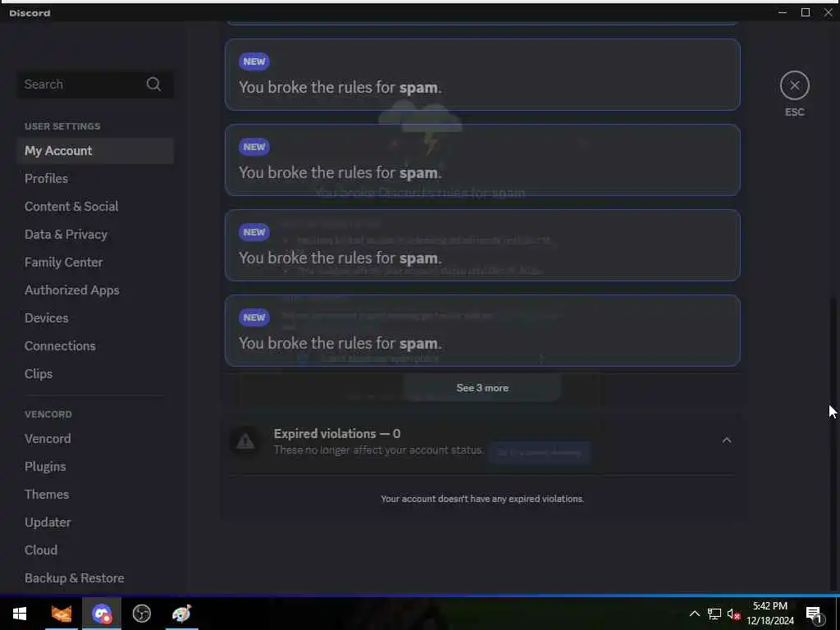This screenshot has width=840, height=630.
Task: Click the VENCORD section header
Action: (x=48, y=414)
